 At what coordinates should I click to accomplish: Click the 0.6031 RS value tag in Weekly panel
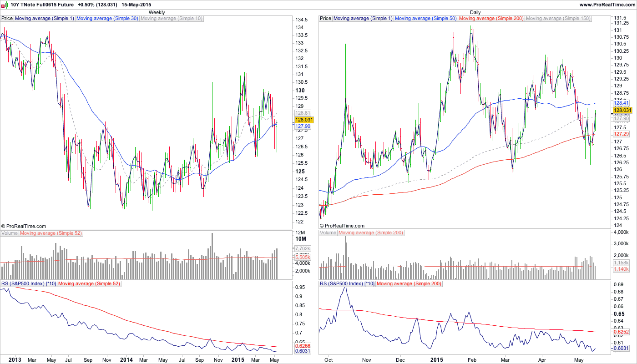303,351
